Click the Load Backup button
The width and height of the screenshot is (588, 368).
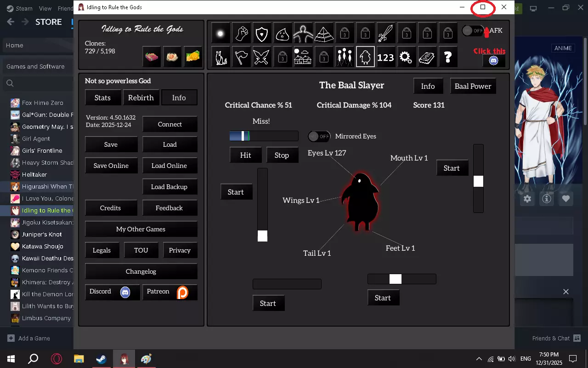pyautogui.click(x=170, y=187)
